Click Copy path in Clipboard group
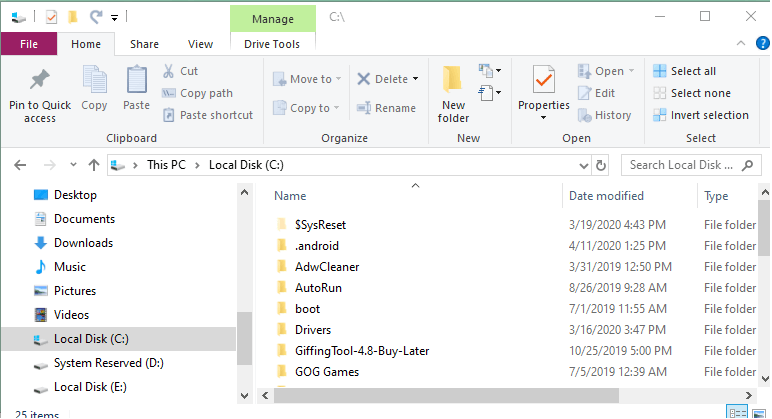The width and height of the screenshot is (772, 419). pos(197,93)
